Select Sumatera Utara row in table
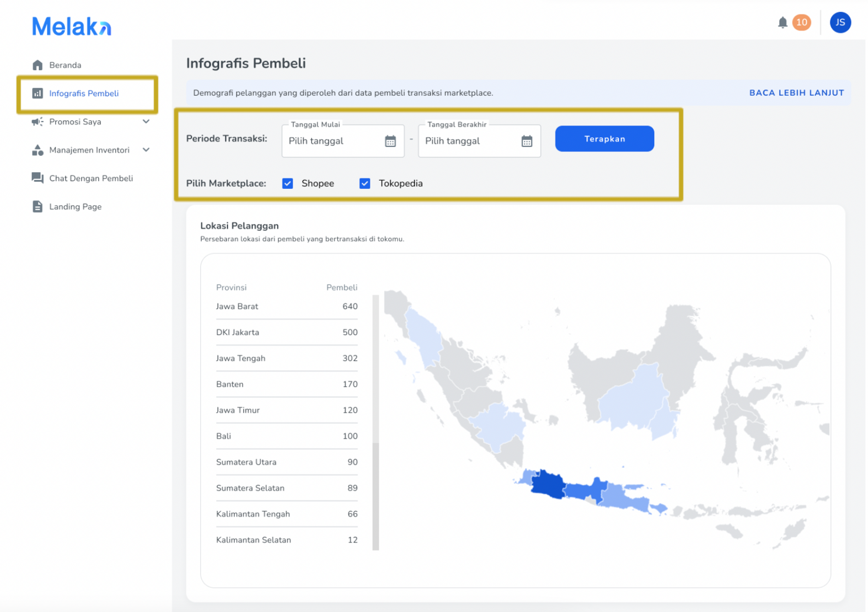Image resolution: width=868 pixels, height=612 pixels. click(286, 462)
